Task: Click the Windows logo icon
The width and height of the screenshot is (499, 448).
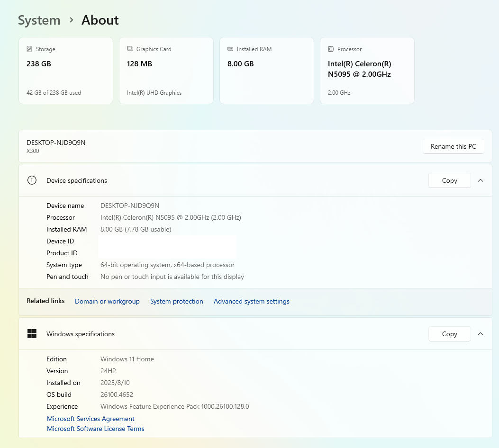Action: [32, 334]
